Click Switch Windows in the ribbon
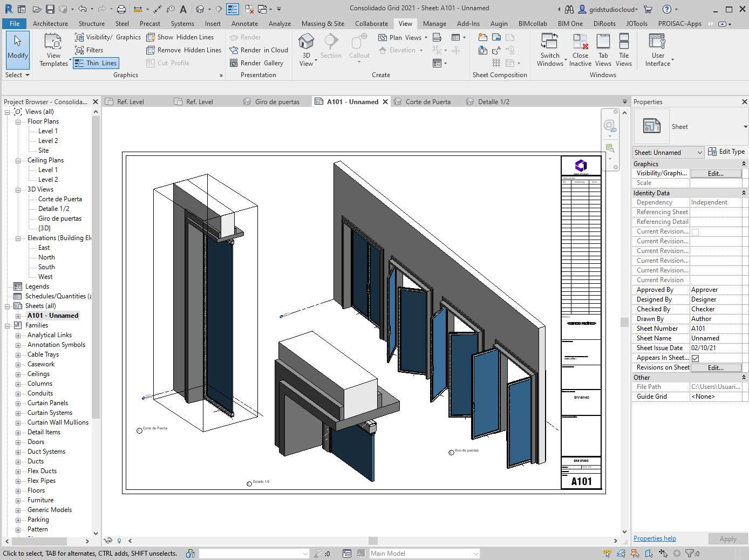Screen dimensions: 749x560 tap(550, 49)
